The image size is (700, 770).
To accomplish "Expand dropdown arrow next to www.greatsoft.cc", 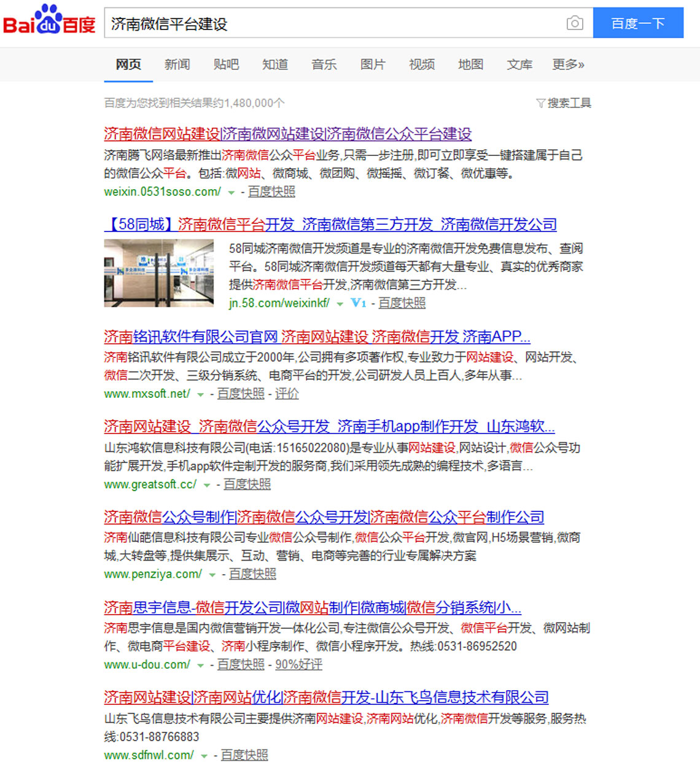I will (207, 485).
